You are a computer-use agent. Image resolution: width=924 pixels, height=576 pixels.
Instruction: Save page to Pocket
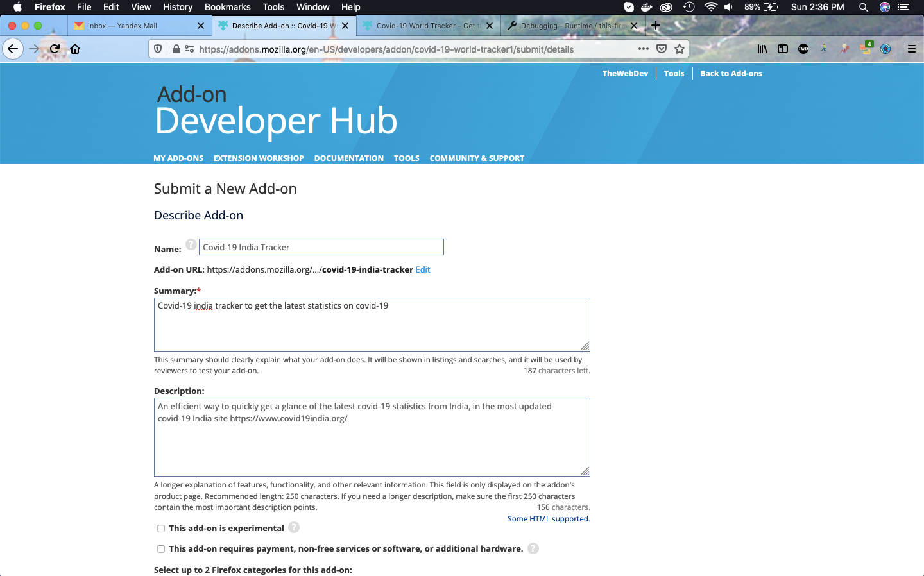pos(662,49)
